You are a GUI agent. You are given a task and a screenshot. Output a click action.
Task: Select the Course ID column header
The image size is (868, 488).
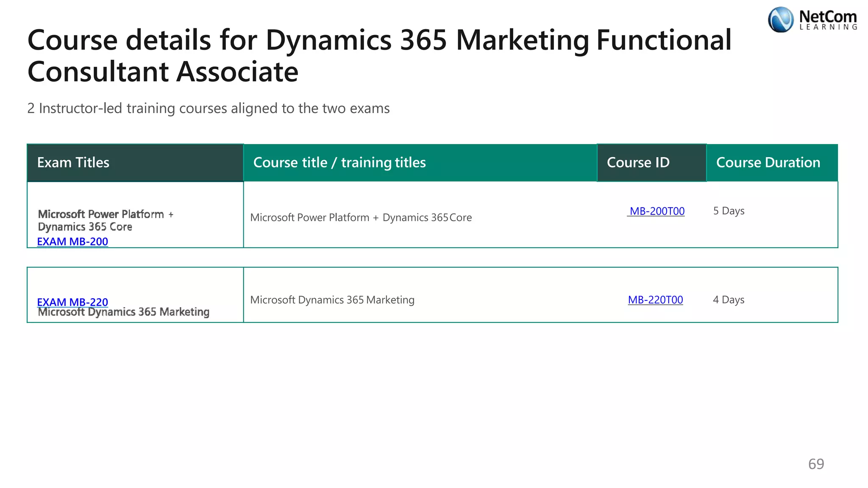[651, 163]
